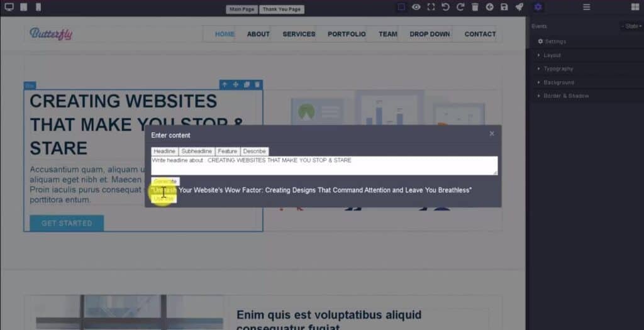Select parent element arrow on selected box
The image size is (644, 330).
pyautogui.click(x=225, y=85)
